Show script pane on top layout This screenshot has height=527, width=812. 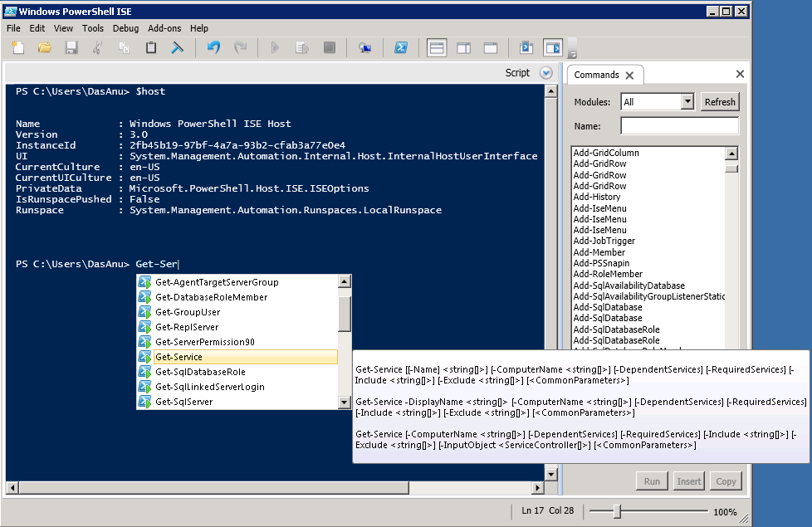pos(437,48)
